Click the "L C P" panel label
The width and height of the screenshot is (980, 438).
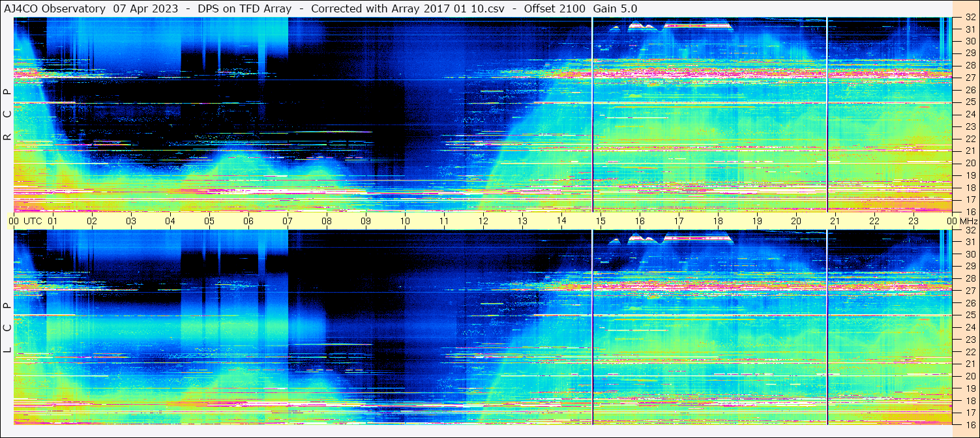click(7, 328)
